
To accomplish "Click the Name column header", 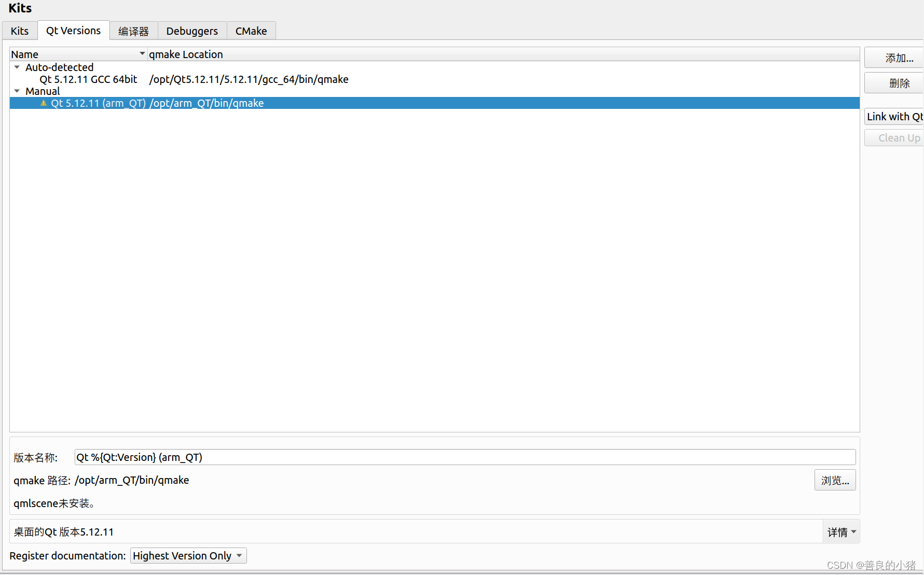I will [x=78, y=54].
